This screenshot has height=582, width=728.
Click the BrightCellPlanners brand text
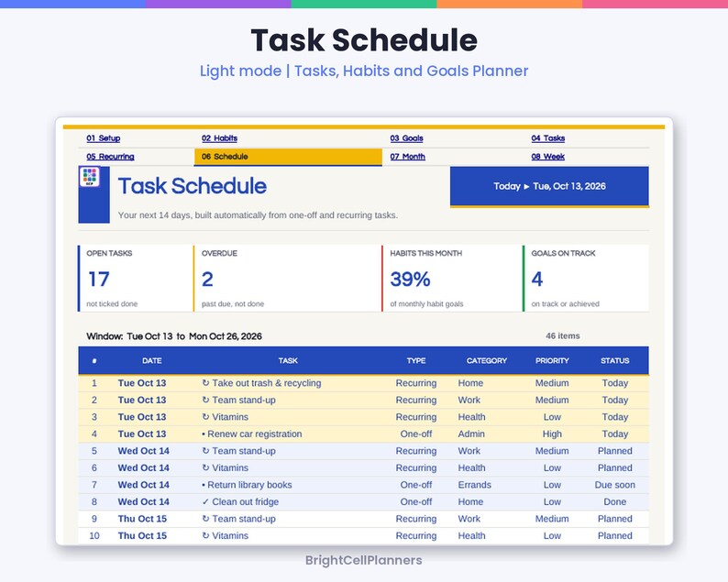tap(363, 560)
